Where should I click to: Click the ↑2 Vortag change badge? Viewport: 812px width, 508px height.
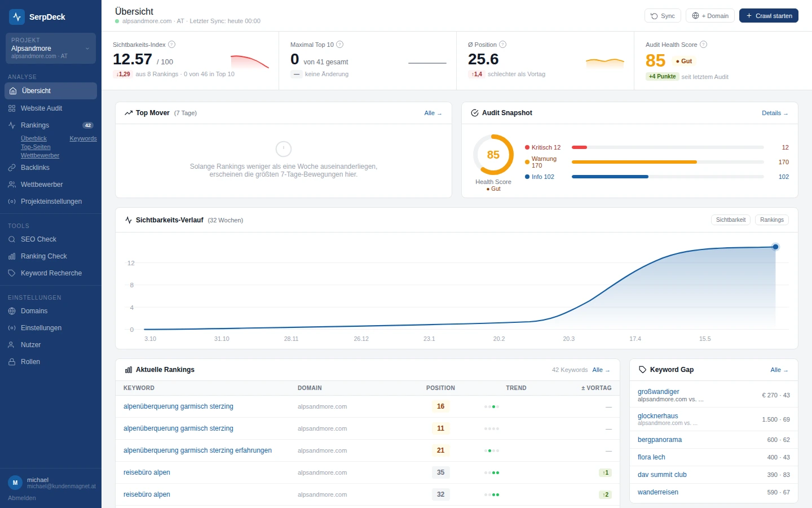(606, 494)
